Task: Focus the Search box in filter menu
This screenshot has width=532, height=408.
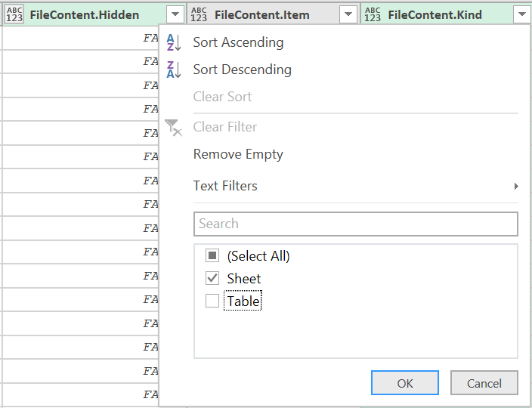Action: pos(356,224)
